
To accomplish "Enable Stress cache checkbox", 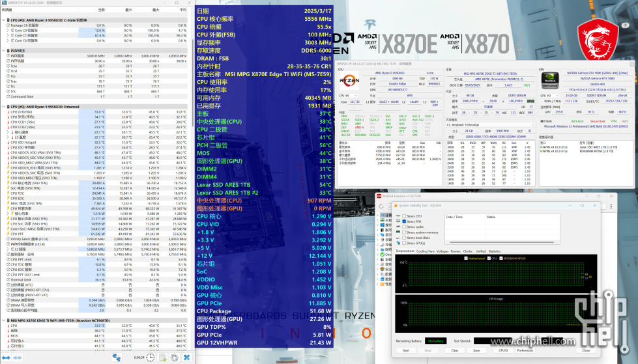I will (x=404, y=227).
